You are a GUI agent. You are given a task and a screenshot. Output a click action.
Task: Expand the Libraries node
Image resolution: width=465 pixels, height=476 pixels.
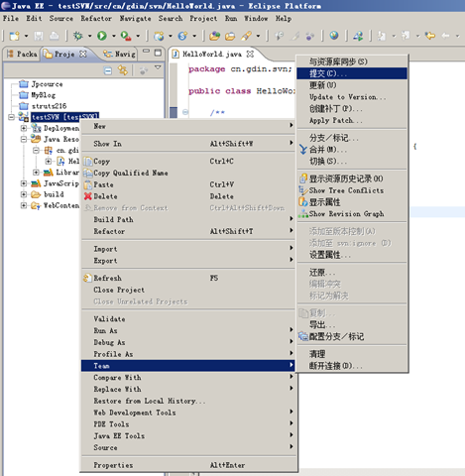[36, 173]
